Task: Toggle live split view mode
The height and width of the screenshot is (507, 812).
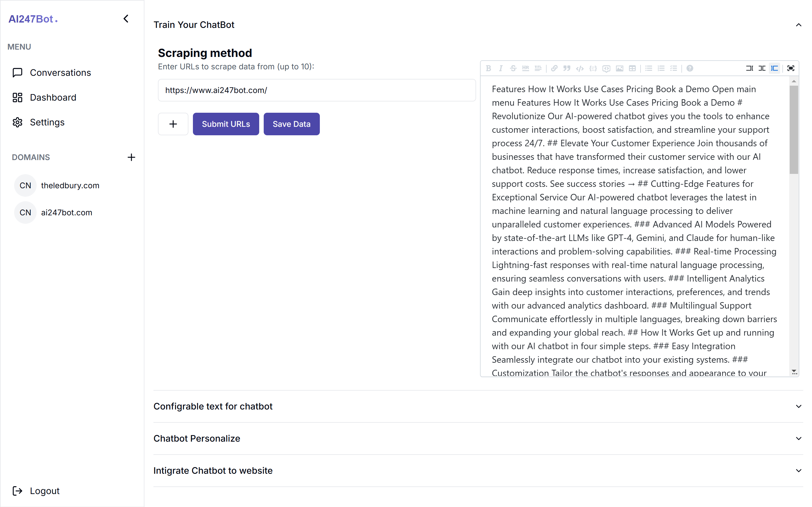Action: (762, 68)
